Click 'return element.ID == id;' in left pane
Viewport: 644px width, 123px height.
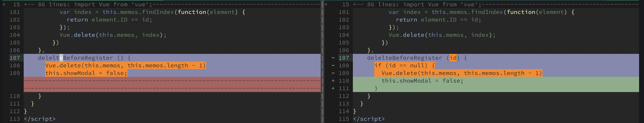[x=109, y=20]
